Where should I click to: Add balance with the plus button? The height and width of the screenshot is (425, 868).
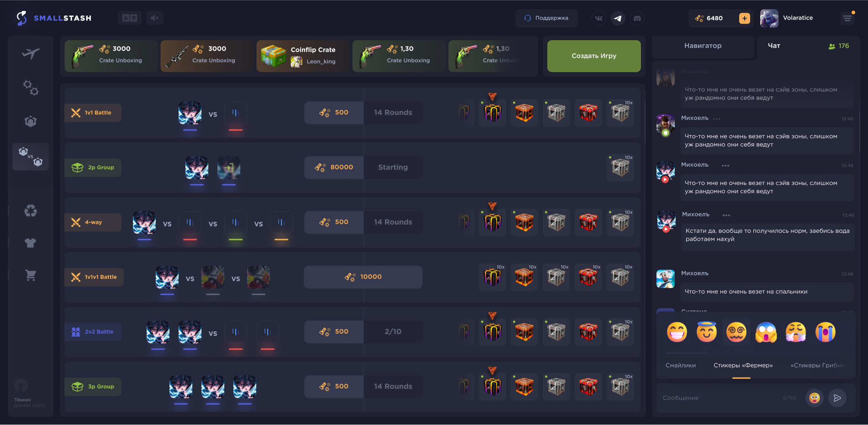coord(745,18)
